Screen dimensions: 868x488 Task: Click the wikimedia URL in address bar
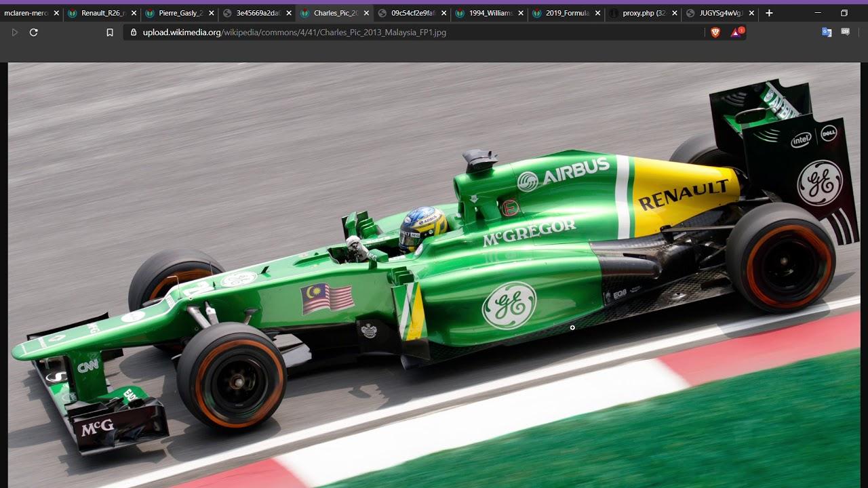tap(294, 32)
